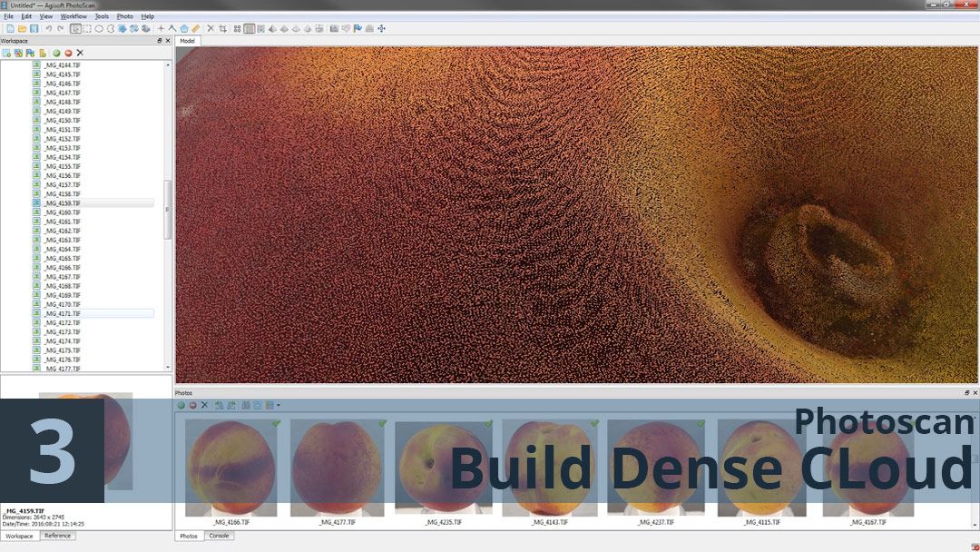This screenshot has height=552, width=980.
Task: Click the Add Photos icon in Workspace
Action: point(18,54)
